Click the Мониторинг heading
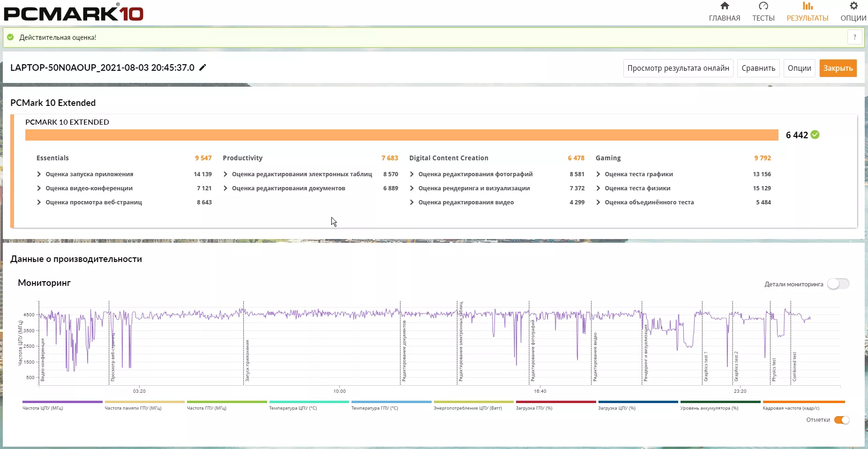 tap(45, 283)
